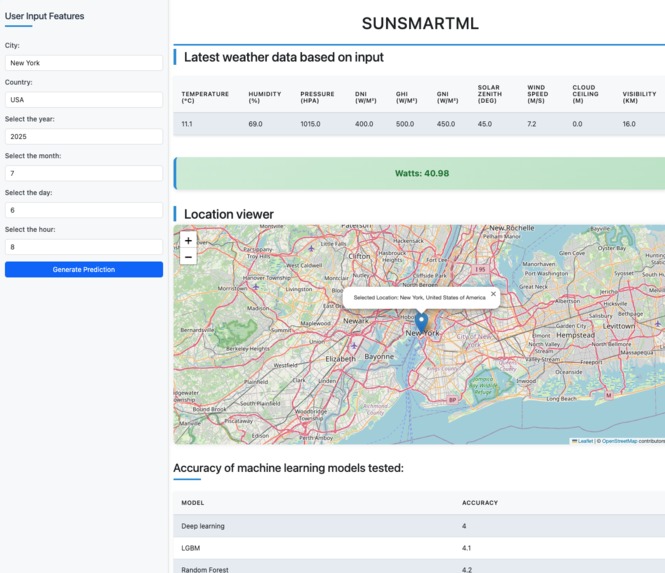Click the temperature value 11.1
665x573 pixels.
pos(187,124)
